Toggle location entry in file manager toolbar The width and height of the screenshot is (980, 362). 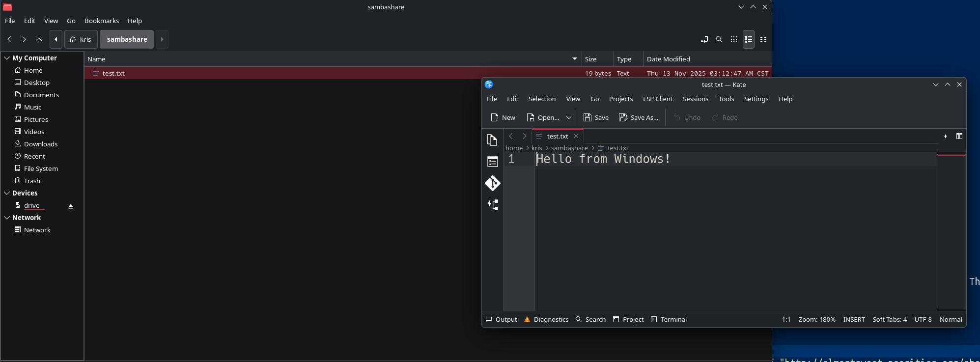click(x=704, y=39)
